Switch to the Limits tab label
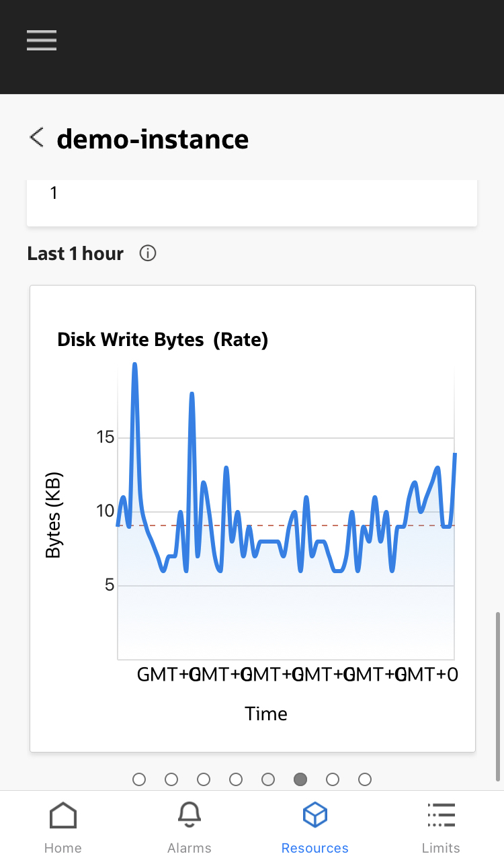 (x=441, y=848)
